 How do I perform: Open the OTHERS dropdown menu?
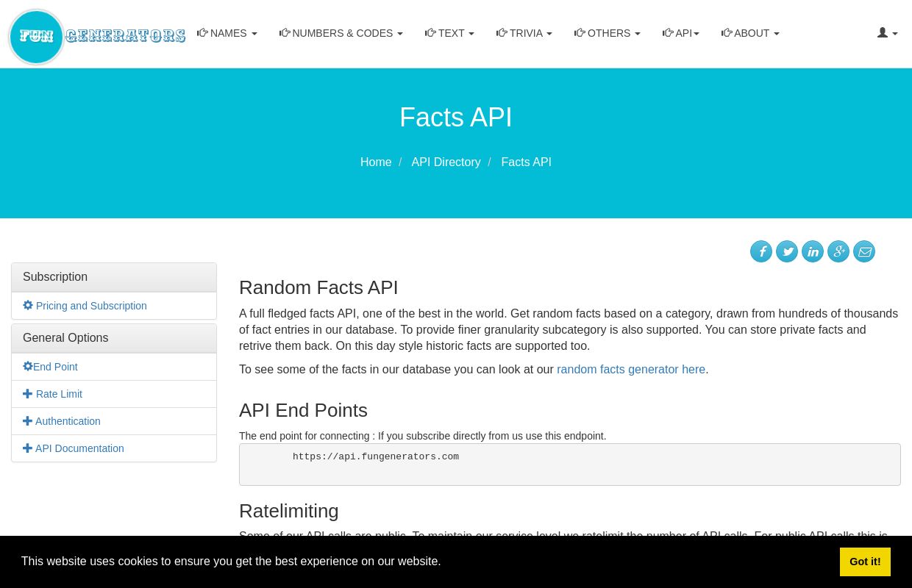pyautogui.click(x=608, y=33)
